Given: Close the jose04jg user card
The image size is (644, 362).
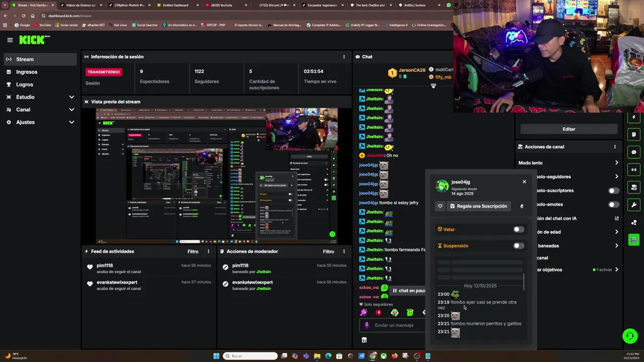Looking at the screenshot, I should (x=524, y=182).
